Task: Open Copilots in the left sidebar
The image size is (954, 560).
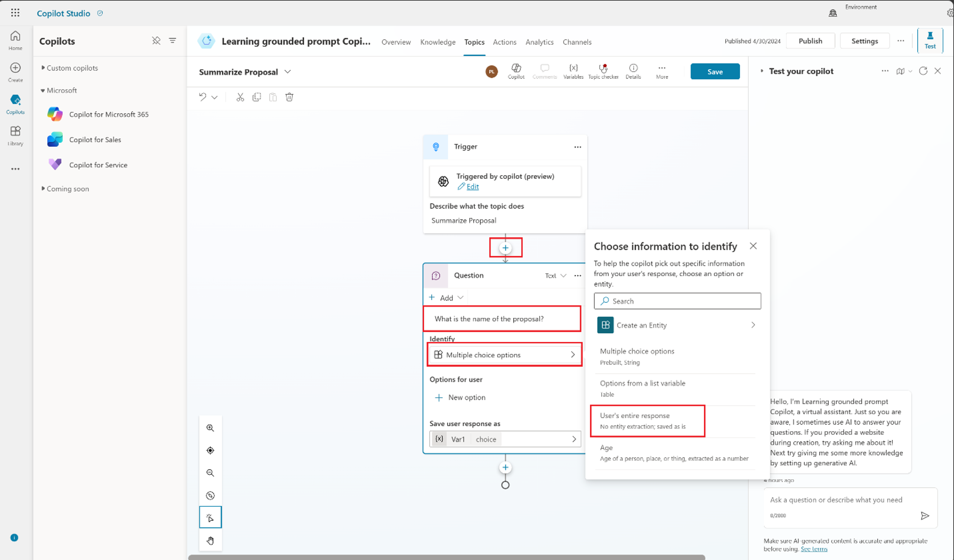Action: (15, 104)
